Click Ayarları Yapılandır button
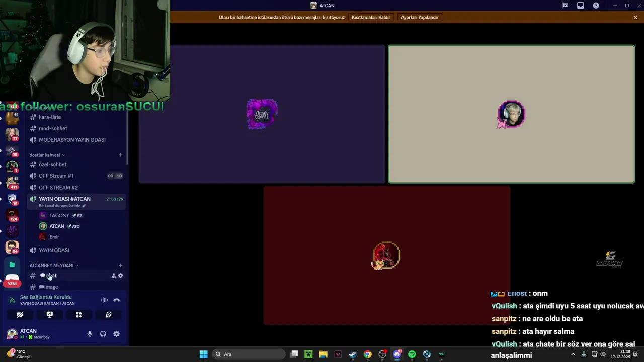The width and height of the screenshot is (644, 362). point(420,17)
